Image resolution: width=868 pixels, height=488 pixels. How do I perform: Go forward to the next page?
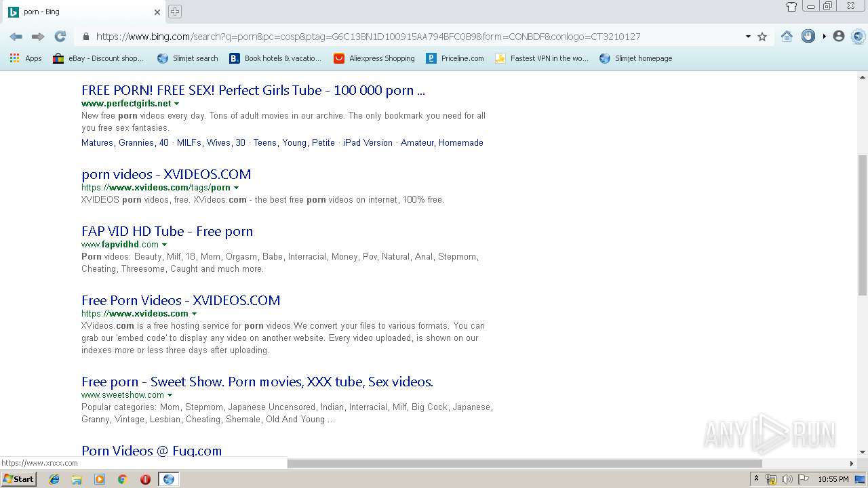[x=38, y=37]
